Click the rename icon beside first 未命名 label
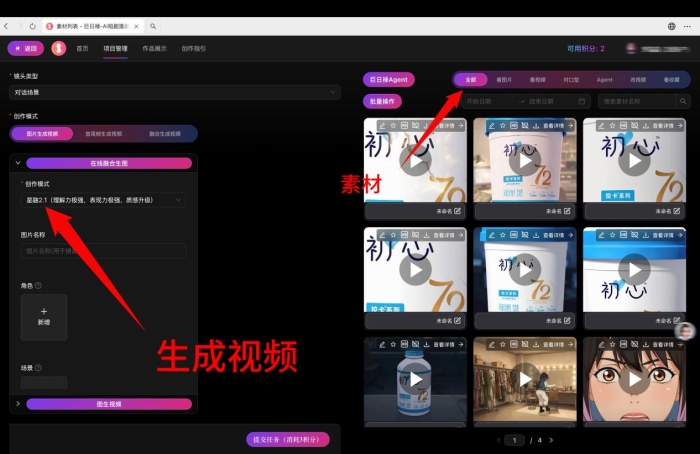Screen dimensions: 700x454 pyautogui.click(x=458, y=211)
